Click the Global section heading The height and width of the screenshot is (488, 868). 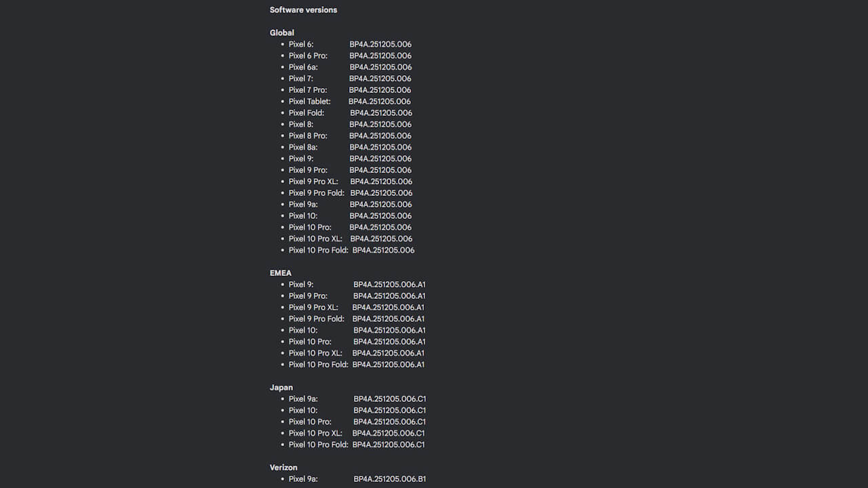click(x=282, y=33)
